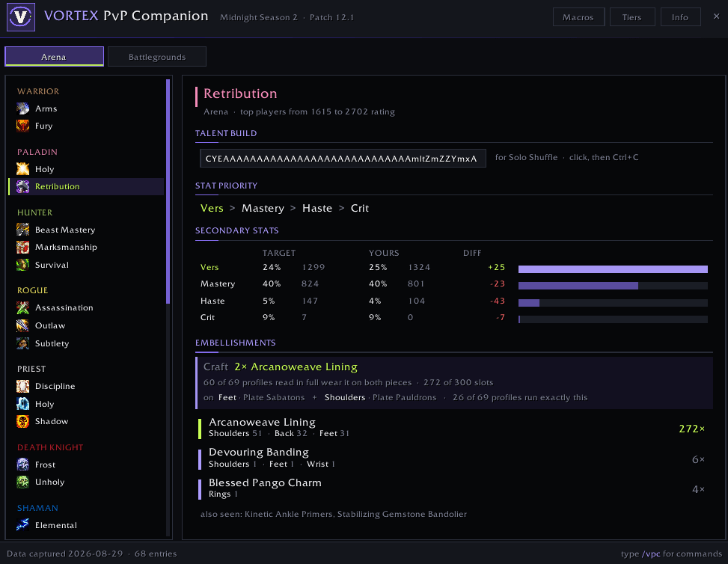Image resolution: width=728 pixels, height=564 pixels.
Task: Open the Beast Mastery spec entry
Action: tap(86, 230)
